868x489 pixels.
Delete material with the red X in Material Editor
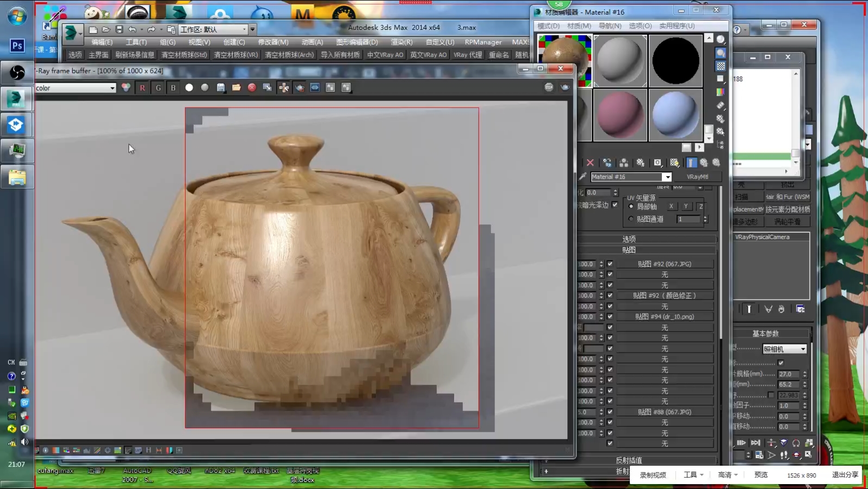click(590, 162)
